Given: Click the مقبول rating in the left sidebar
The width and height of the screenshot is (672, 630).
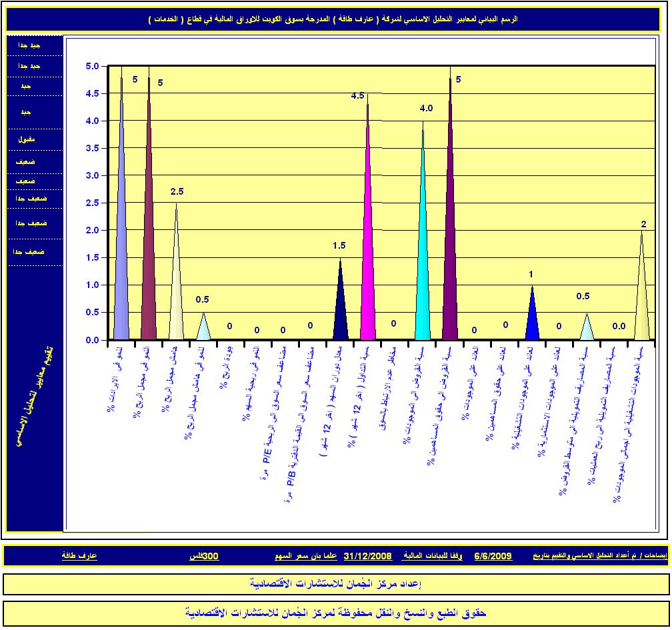Looking at the screenshot, I should pyautogui.click(x=27, y=139).
